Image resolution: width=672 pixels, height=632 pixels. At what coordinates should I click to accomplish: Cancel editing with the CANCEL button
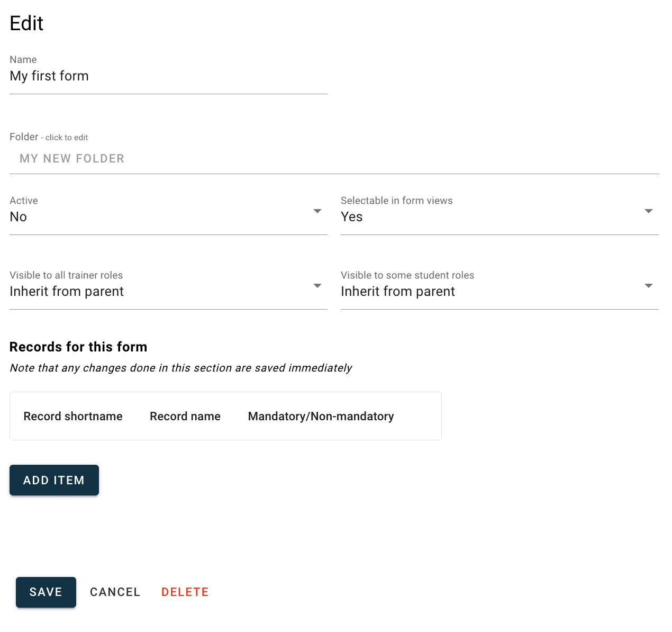point(115,592)
